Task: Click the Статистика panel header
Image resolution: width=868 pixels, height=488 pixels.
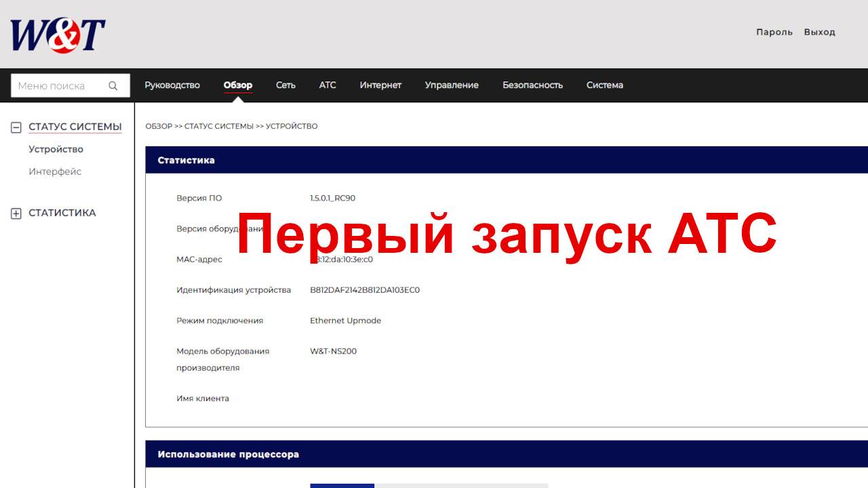Action: 507,160
